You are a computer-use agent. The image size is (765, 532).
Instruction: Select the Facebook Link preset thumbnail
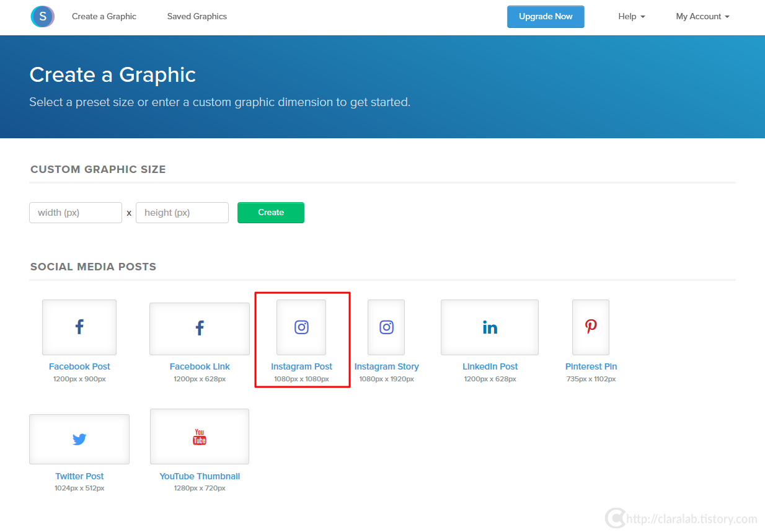pos(200,329)
